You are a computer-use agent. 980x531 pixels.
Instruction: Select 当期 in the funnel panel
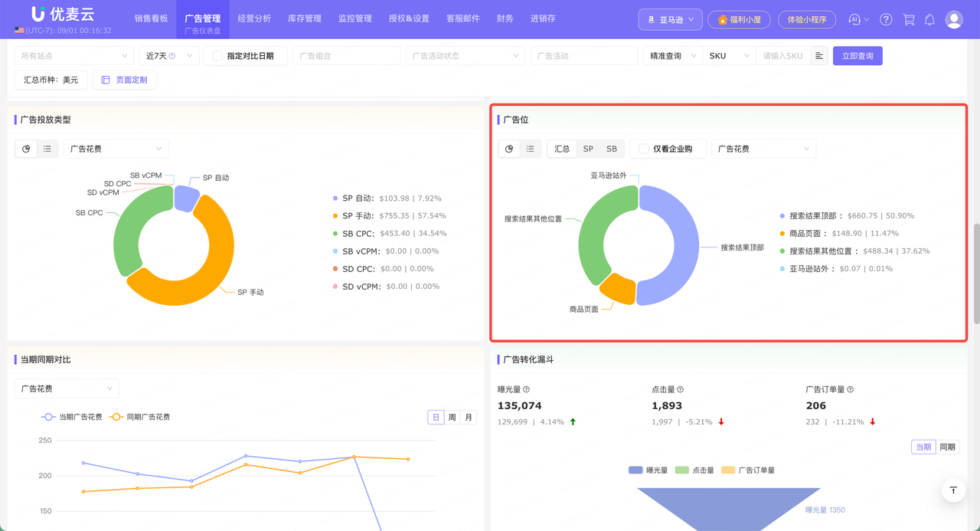coord(923,447)
